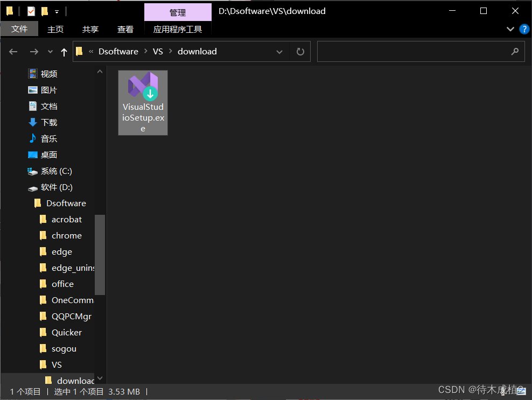Image resolution: width=532 pixels, height=400 pixels.
Task: Click the search magnifier icon
Action: point(515,52)
